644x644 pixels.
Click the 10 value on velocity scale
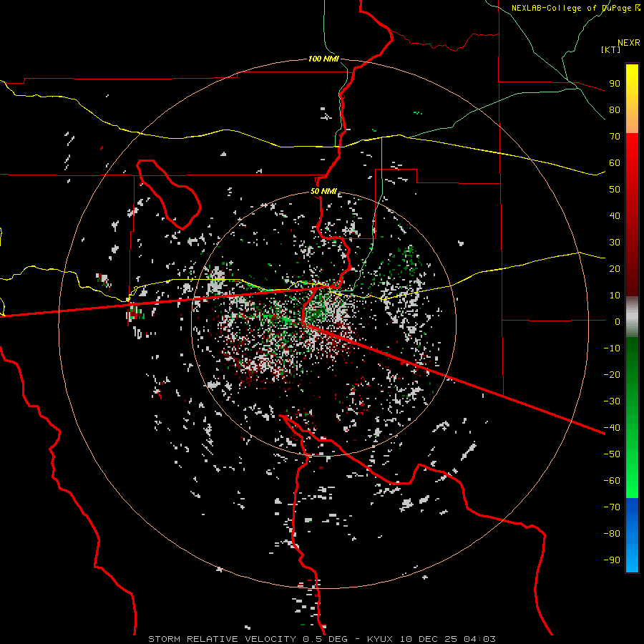tap(615, 296)
